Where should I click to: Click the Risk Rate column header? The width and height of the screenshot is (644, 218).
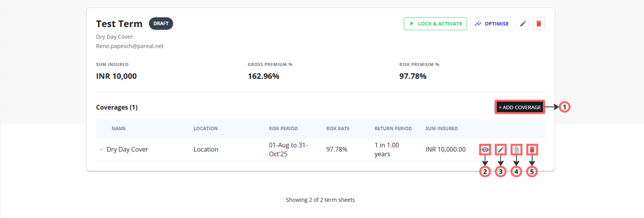(338, 129)
